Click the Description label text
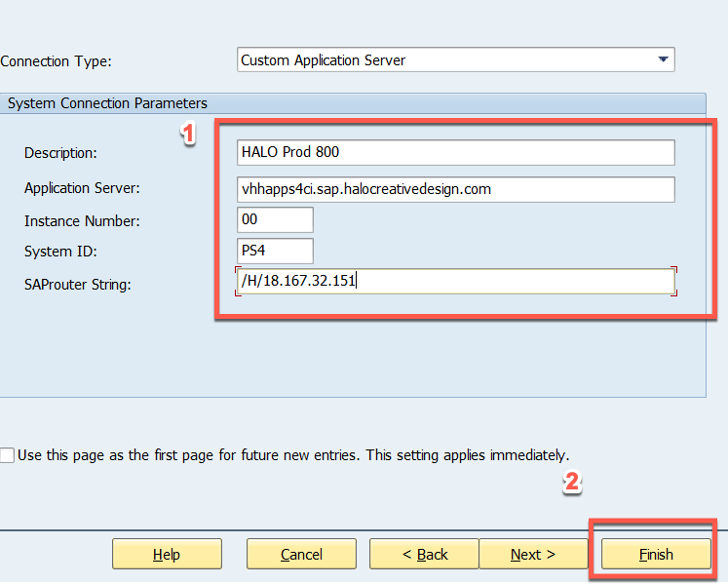 [x=61, y=153]
